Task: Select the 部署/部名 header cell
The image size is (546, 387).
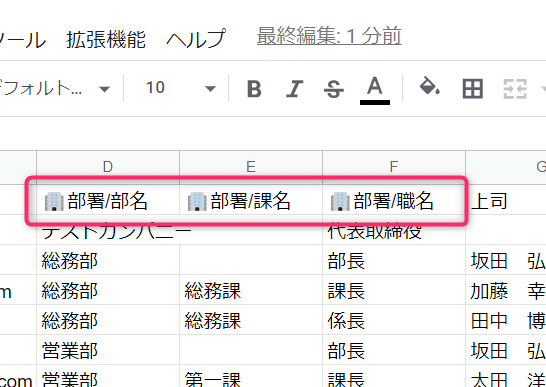Action: [108, 201]
